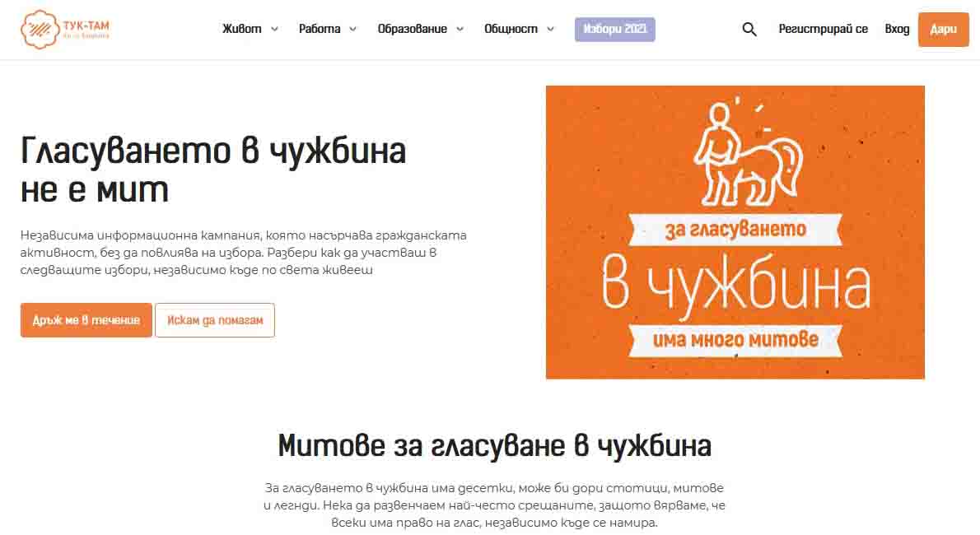Screen dimensions: 980x535
Task: Expand the Общност dropdown chevron
Action: tap(551, 30)
